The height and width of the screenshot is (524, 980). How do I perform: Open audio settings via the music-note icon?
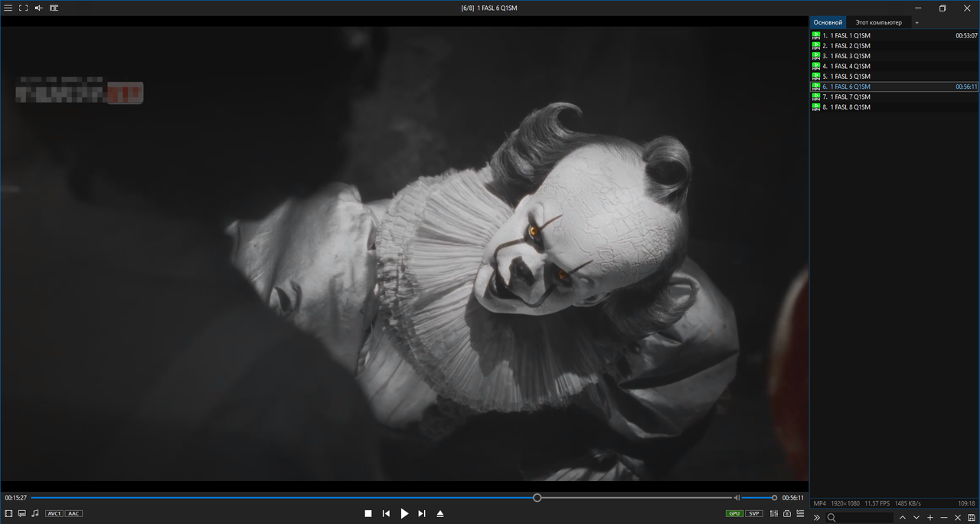[x=35, y=513]
